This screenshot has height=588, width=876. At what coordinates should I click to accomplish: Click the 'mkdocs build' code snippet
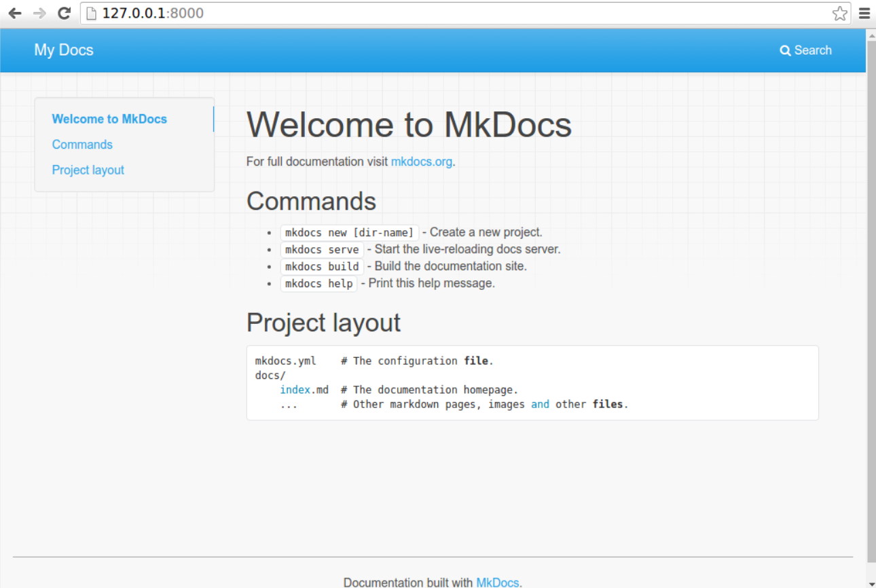322,267
